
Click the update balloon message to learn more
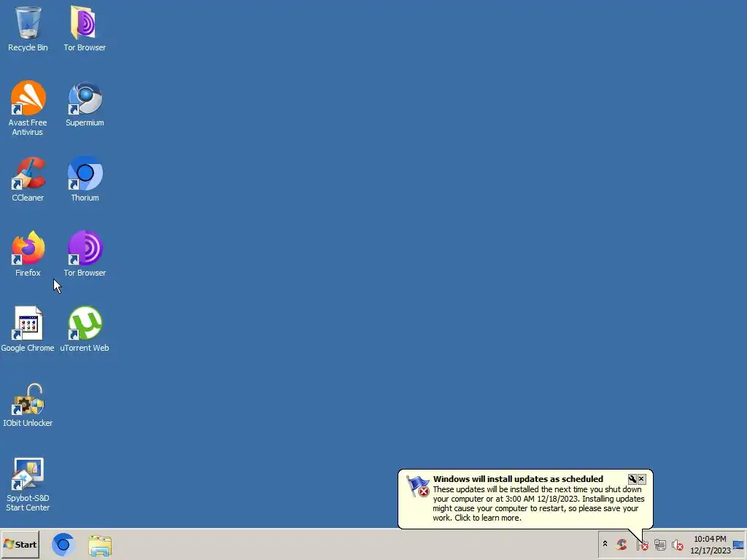pos(538,503)
